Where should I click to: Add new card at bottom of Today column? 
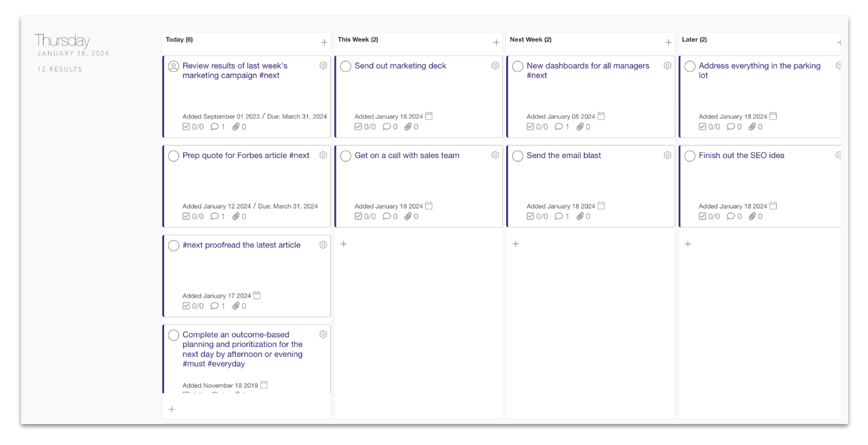(x=172, y=409)
